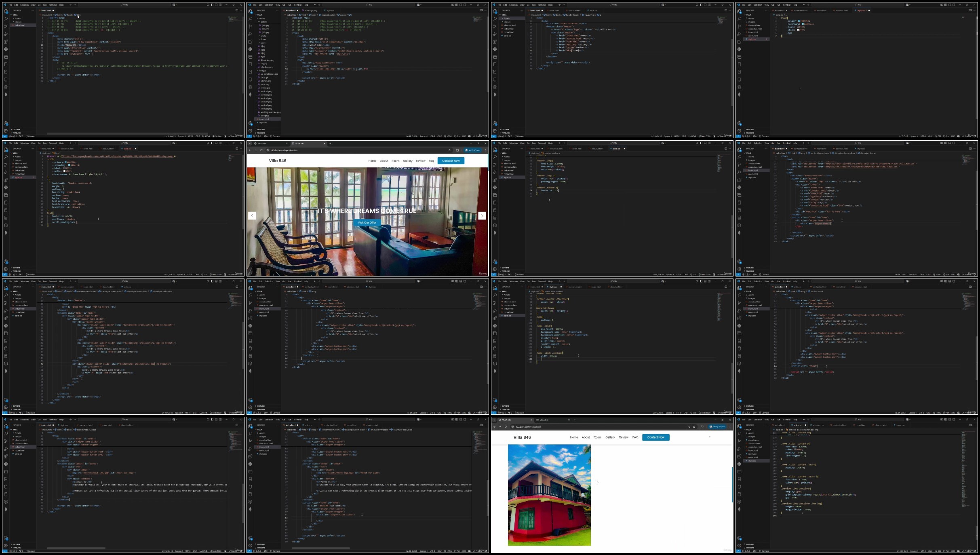Screen dimensions: 980x555
Task: Click Visit Our Offer button on slider
Action: 367,222
